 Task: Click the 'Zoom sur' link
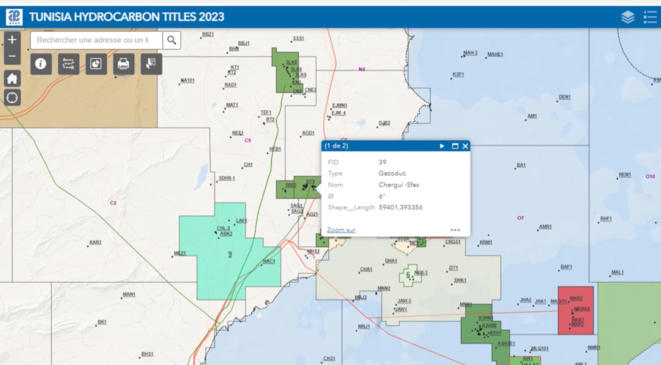(x=341, y=230)
